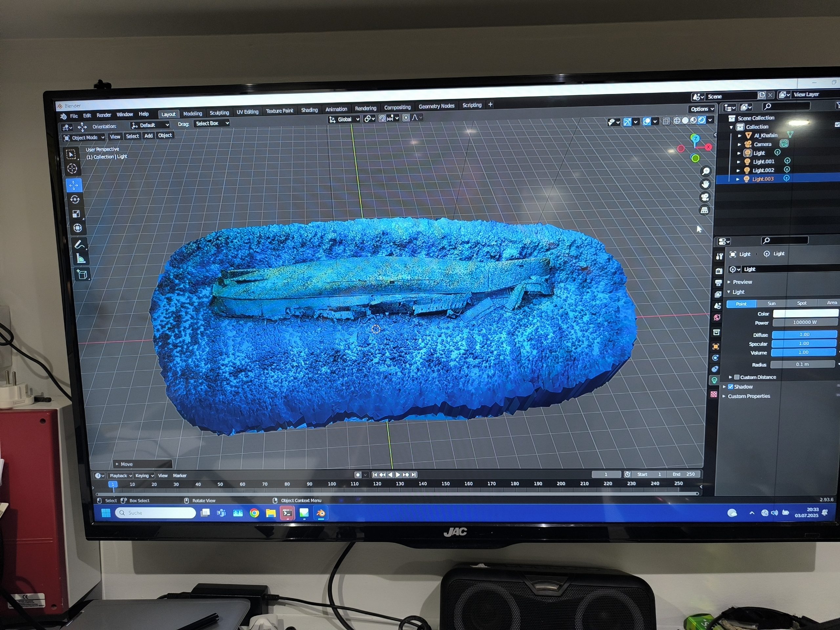Toggle Show Gizmo in viewport header
Image resolution: width=840 pixels, height=630 pixels.
pyautogui.click(x=627, y=122)
